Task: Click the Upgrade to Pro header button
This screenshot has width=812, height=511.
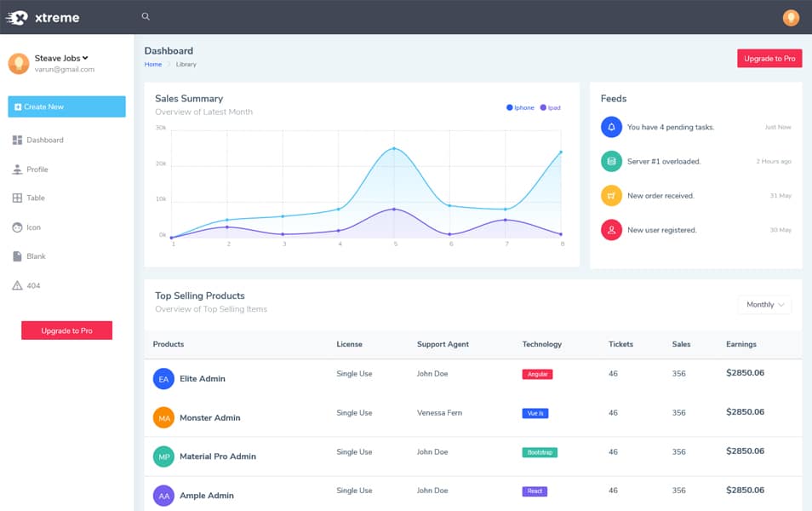Action: [x=769, y=58]
